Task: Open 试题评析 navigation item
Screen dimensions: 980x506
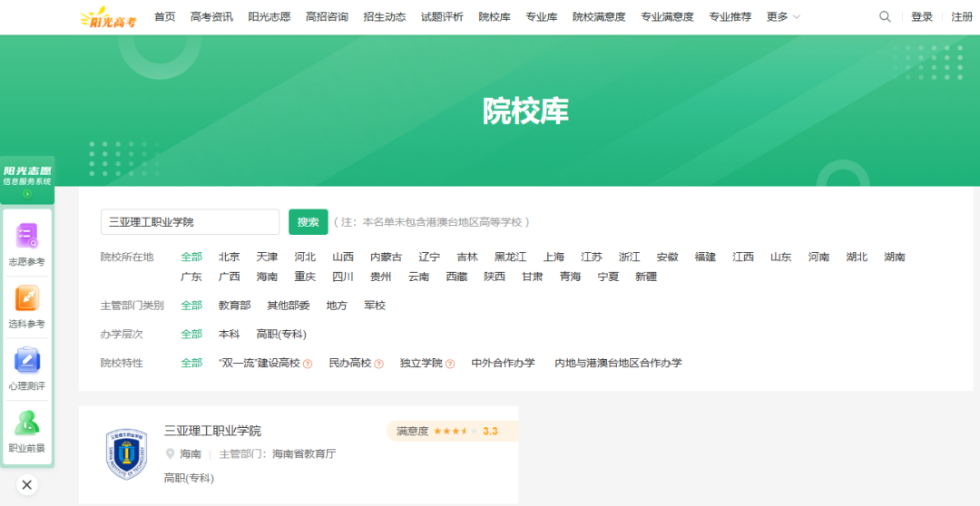Action: point(442,17)
